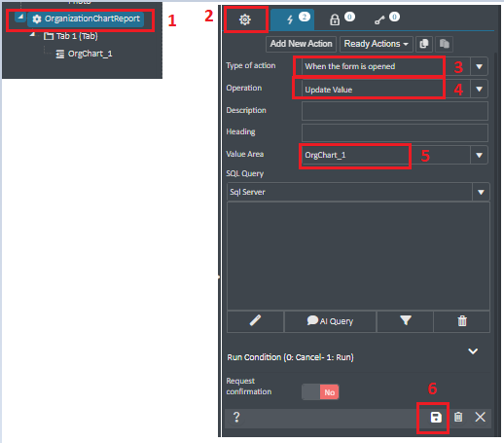Click the trash icon below SQL query
The width and height of the screenshot is (504, 443).
click(462, 321)
